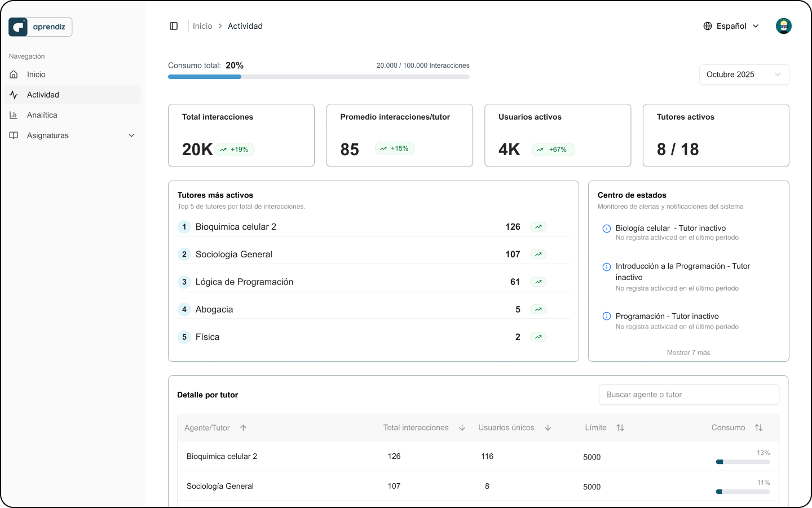The height and width of the screenshot is (508, 812).
Task: Click the aprendiz logo
Action: (41, 27)
